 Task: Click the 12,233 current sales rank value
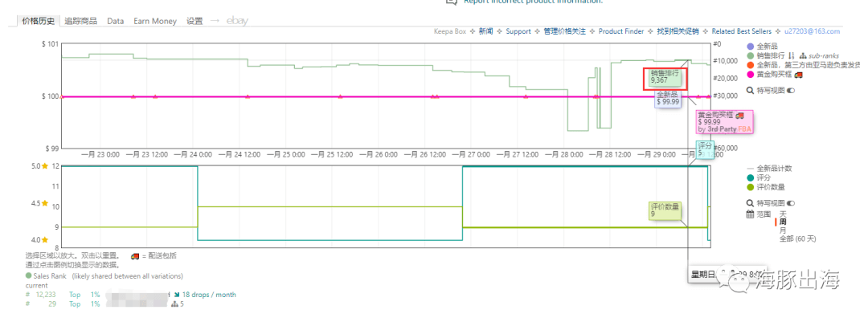46,295
